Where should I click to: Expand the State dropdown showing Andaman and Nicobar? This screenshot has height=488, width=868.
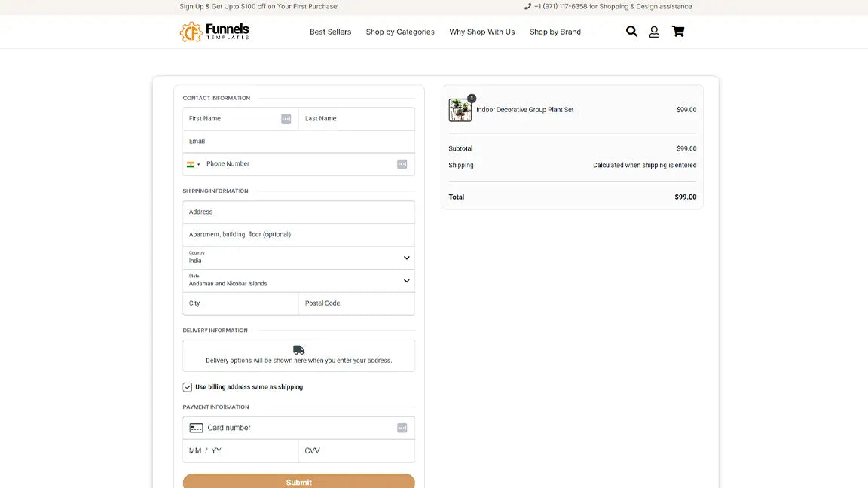click(298, 280)
